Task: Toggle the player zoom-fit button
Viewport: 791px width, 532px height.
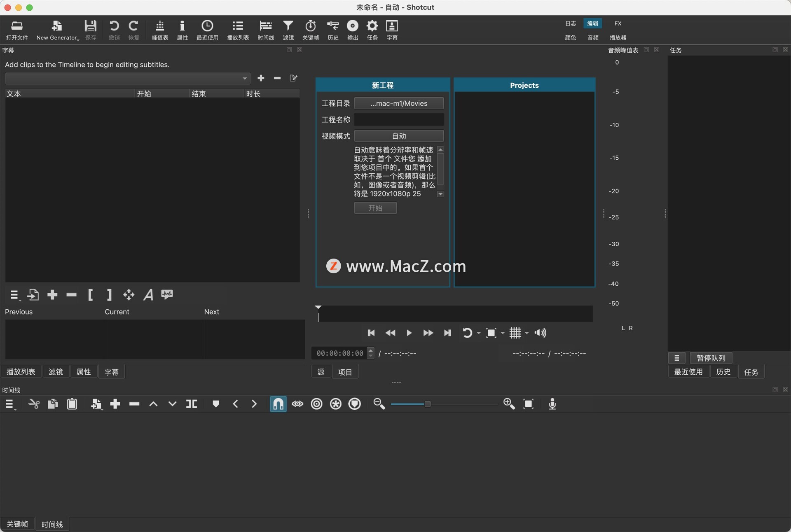Action: tap(491, 333)
